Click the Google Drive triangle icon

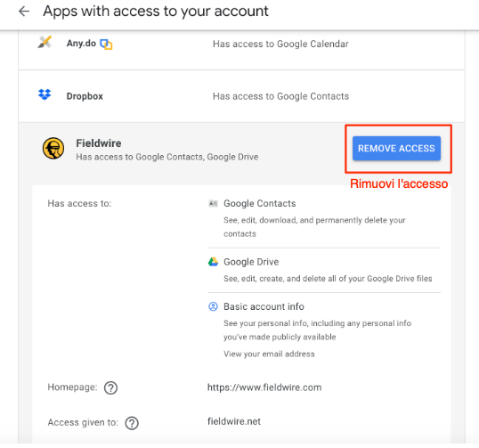click(x=213, y=262)
